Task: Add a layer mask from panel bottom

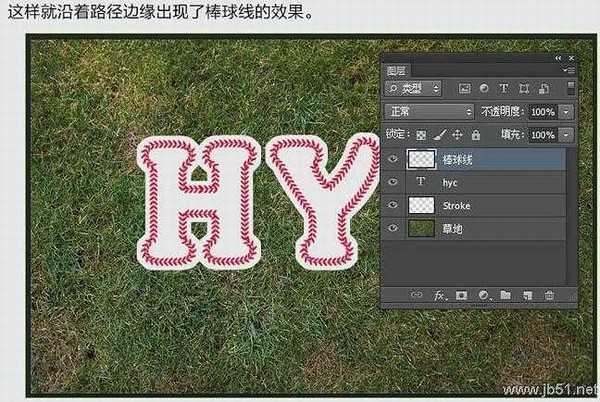Action: tap(461, 295)
